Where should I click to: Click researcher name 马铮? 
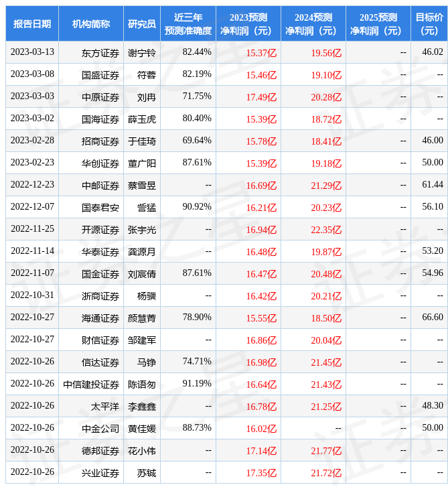point(147,362)
